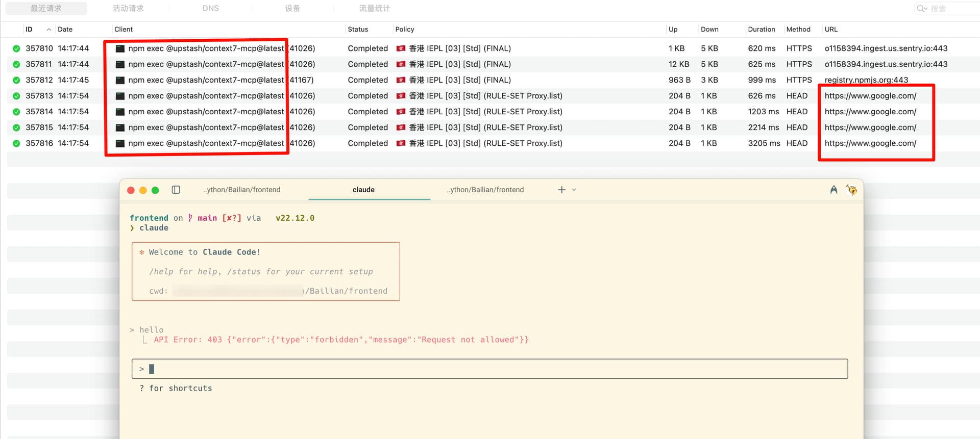Open the 活动请求 tab

128,8
